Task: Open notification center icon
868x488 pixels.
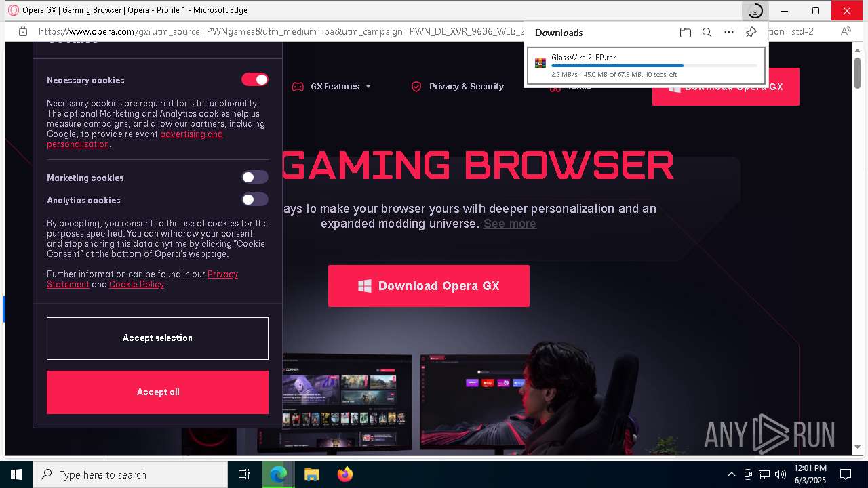Action: [846, 474]
